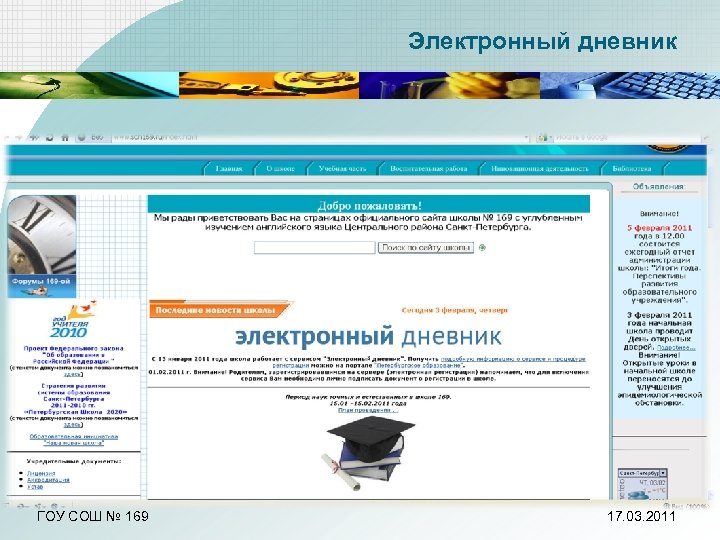Open the Петербургское образование portal link
Screen dimensions: 720x540
click(x=418, y=366)
